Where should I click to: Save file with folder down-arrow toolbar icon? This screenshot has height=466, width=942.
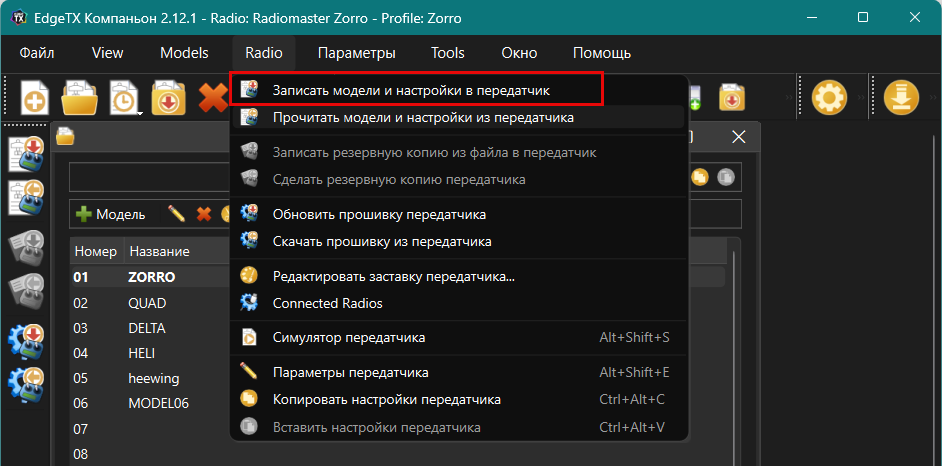tap(168, 97)
